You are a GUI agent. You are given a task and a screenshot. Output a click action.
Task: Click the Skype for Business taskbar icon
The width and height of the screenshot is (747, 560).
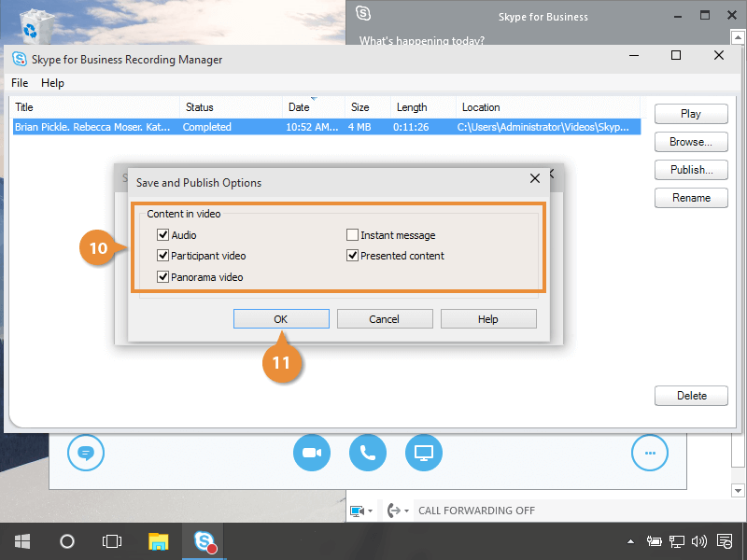(x=204, y=541)
